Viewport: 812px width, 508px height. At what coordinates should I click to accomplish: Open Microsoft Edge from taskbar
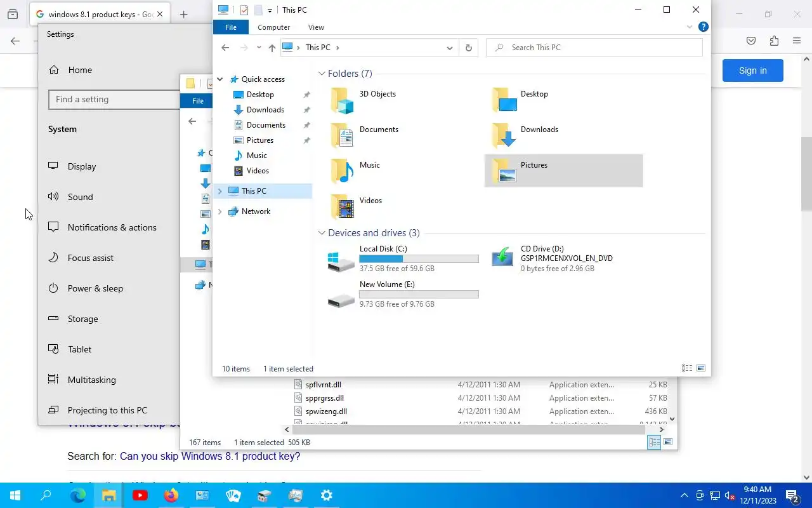click(x=78, y=495)
